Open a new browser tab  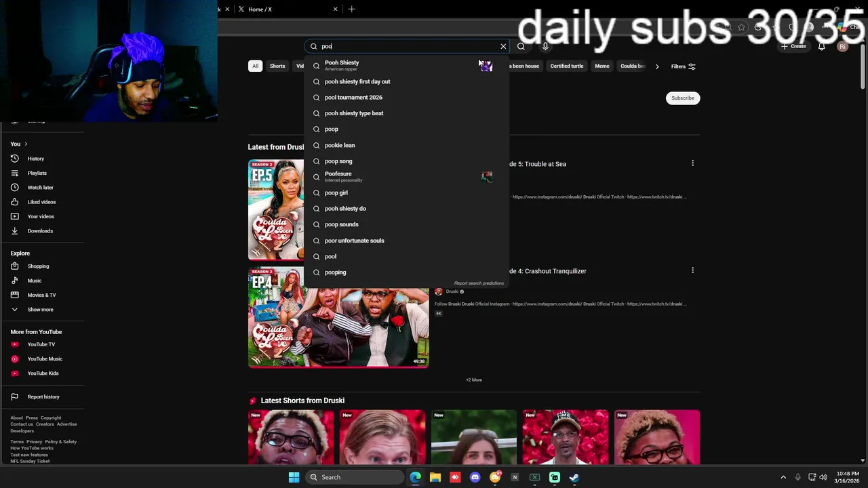tap(351, 9)
